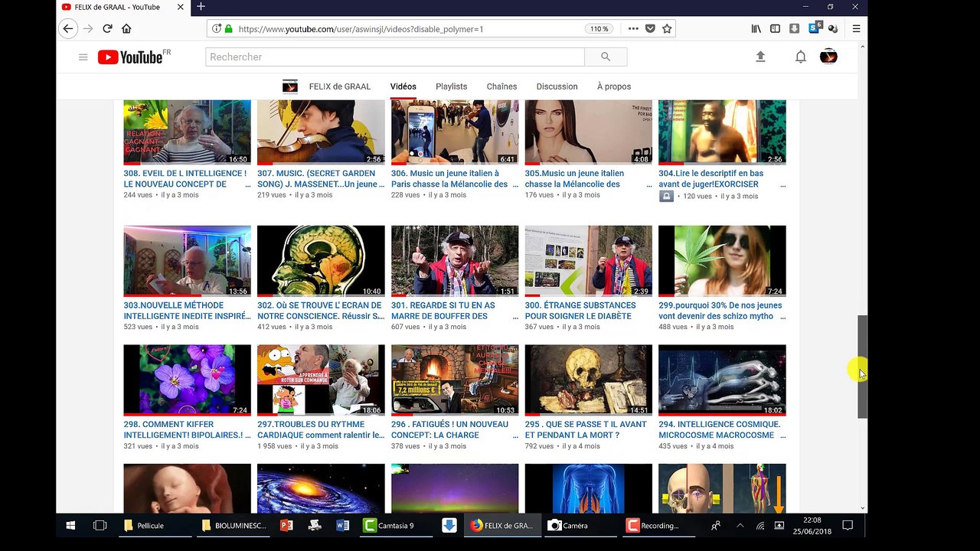Open PowerPoint from the taskbar
Screen dimensions: 980x551
[x=286, y=526]
